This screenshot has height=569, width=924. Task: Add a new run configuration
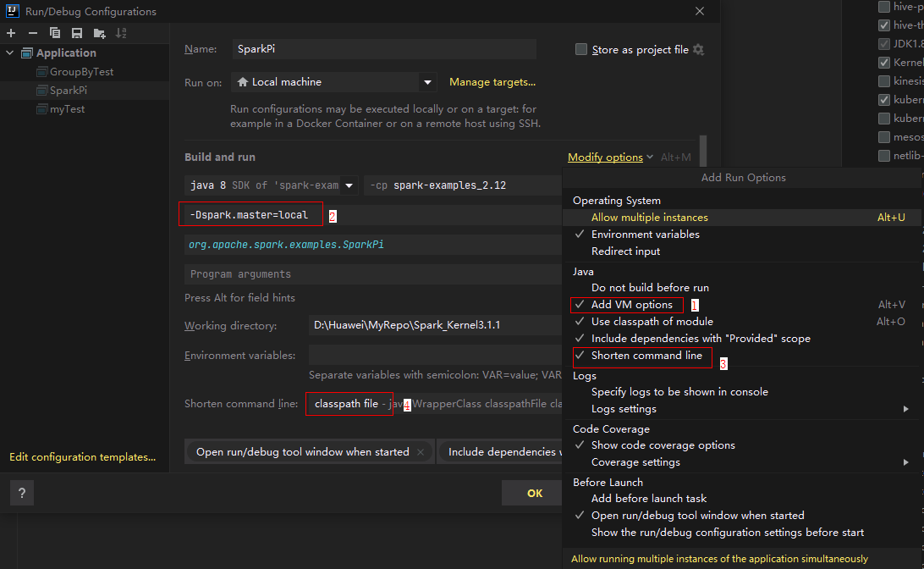coord(11,33)
